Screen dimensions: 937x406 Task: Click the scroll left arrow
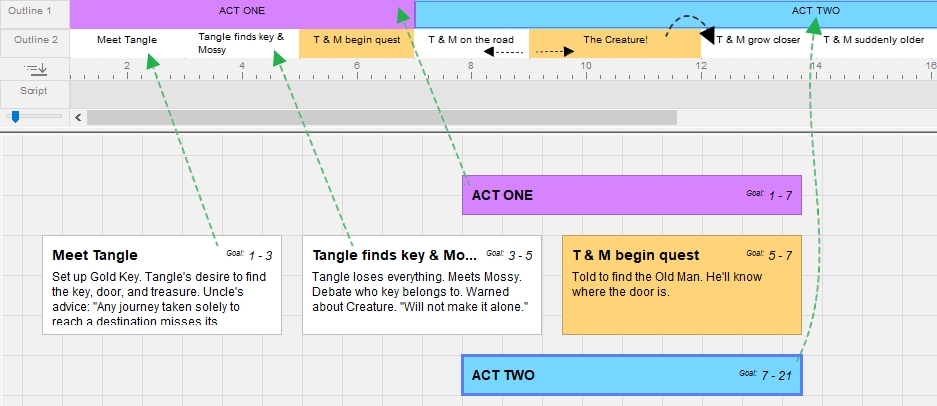(x=79, y=117)
